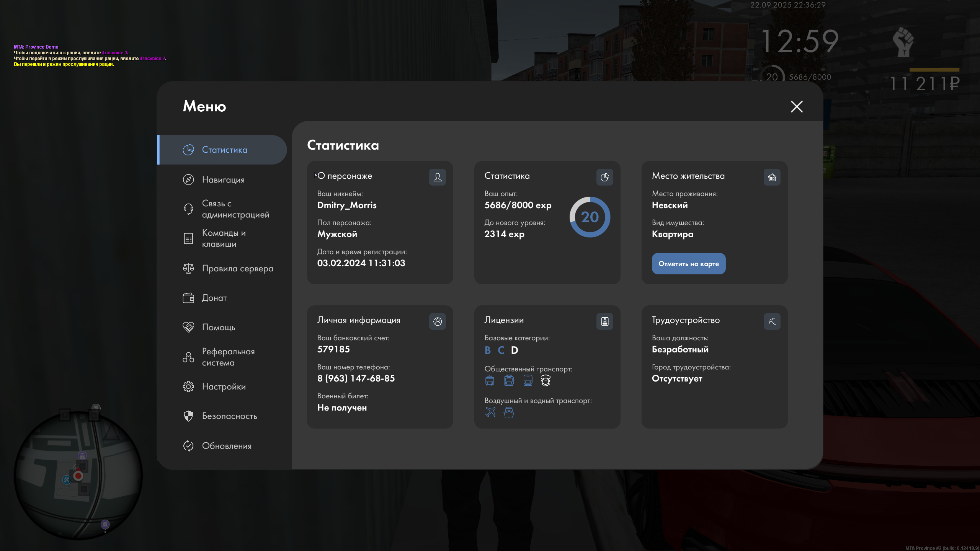Close the Меню window with X
Viewport: 980px width, 551px height.
(x=797, y=106)
